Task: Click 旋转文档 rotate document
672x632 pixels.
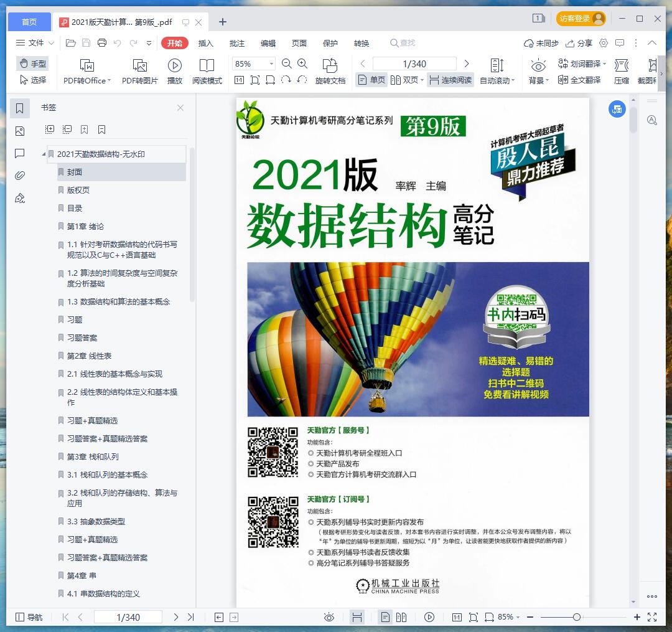Action: point(330,71)
